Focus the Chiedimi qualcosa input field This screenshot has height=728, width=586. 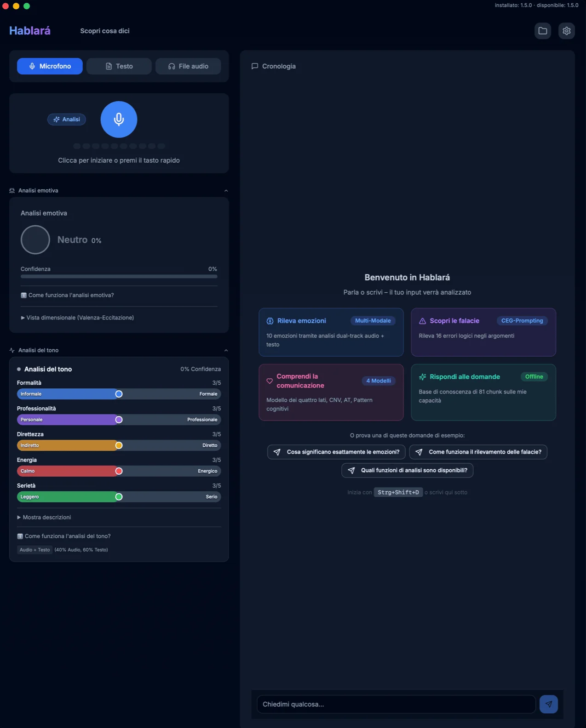coord(396,704)
